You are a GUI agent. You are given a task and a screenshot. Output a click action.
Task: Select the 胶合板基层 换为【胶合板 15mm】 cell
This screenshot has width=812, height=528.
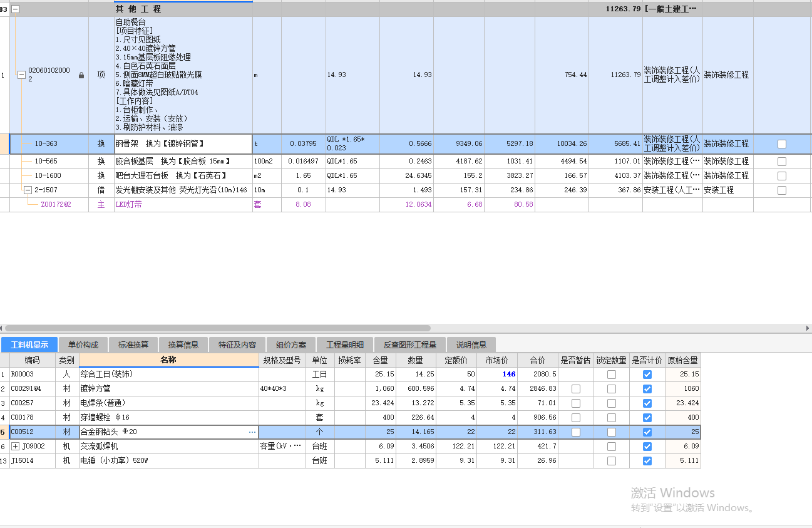(x=183, y=162)
